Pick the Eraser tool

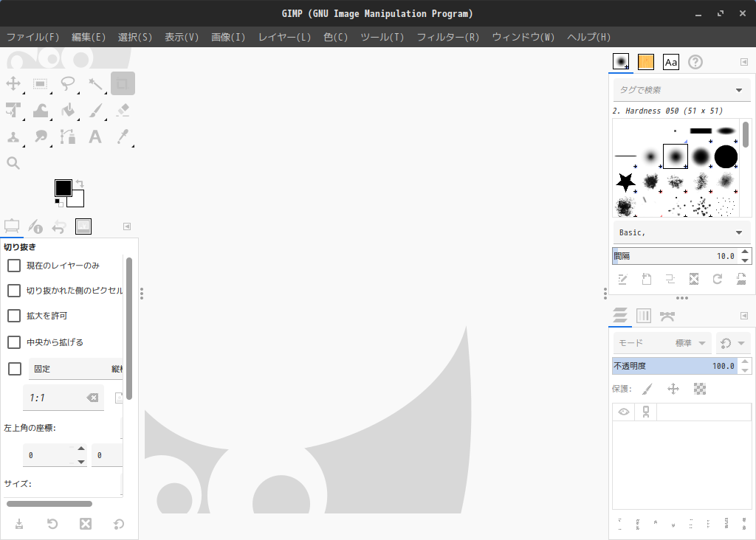coord(123,111)
